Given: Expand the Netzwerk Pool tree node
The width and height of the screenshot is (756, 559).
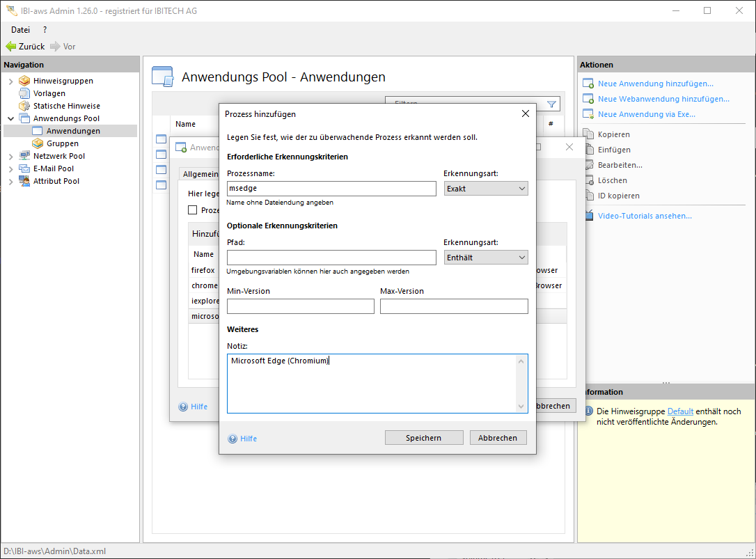Looking at the screenshot, I should 10,156.
